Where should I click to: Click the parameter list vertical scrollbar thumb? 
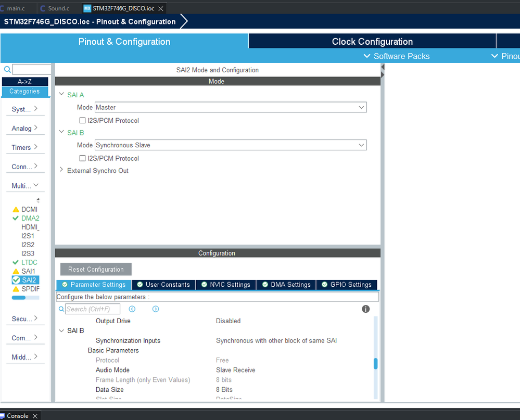[375, 364]
